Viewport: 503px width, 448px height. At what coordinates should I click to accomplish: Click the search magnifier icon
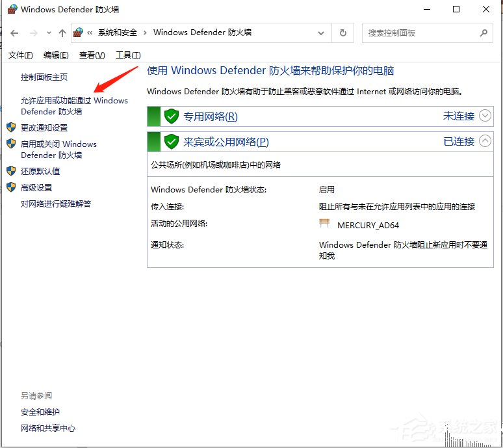pos(483,33)
